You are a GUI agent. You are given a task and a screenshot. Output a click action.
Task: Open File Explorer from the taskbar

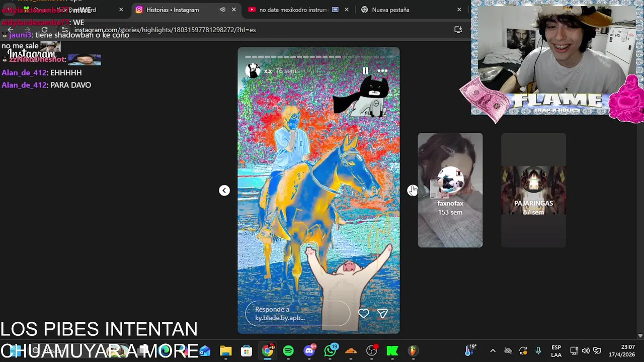coord(225,351)
